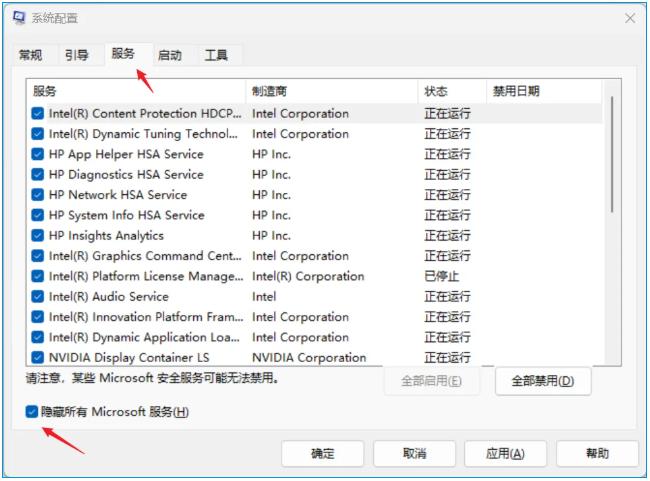Open the 引导 tab

(x=76, y=56)
